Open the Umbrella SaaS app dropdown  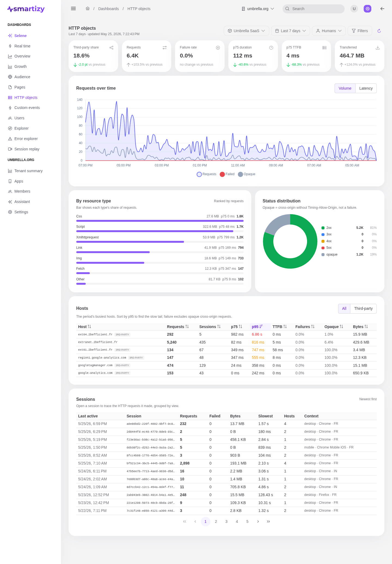pos(246,31)
